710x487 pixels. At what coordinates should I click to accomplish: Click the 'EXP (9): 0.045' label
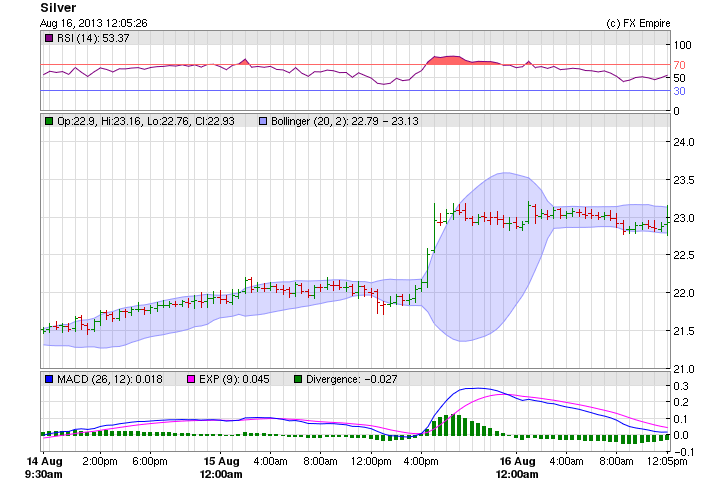point(234,379)
